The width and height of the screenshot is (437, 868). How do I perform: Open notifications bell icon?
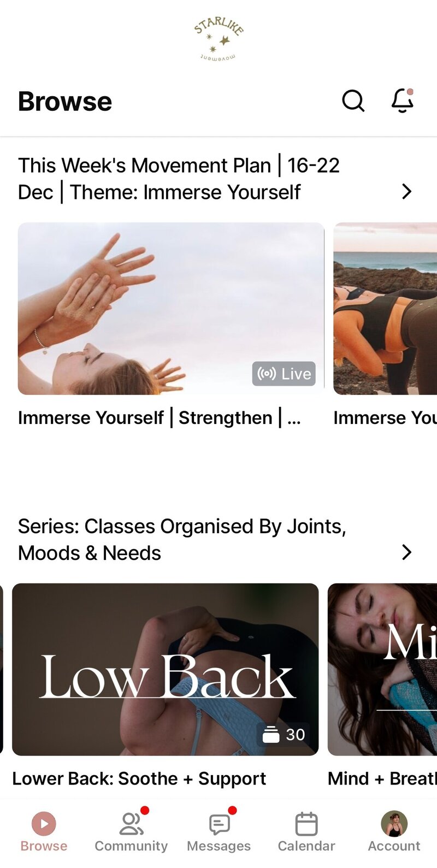[x=403, y=101]
